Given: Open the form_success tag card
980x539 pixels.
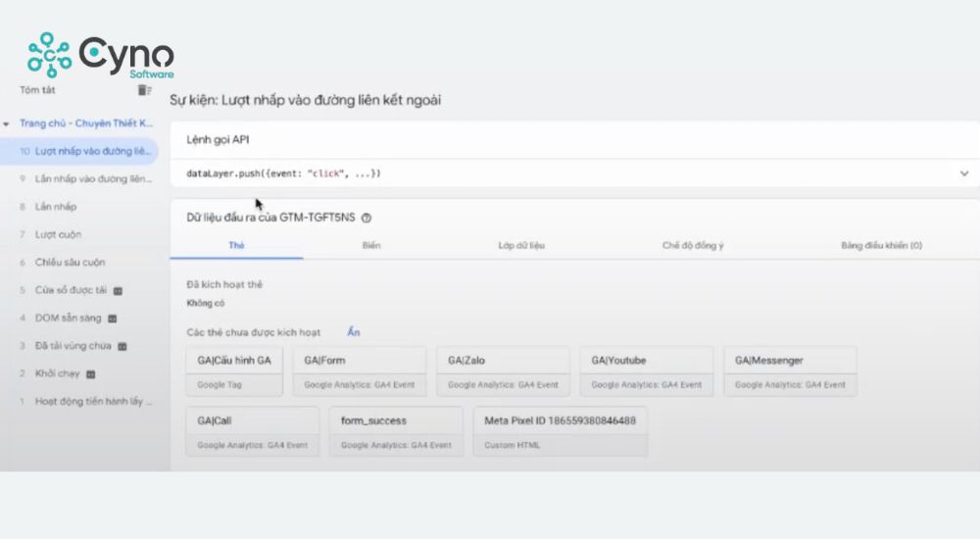Looking at the screenshot, I should (x=395, y=431).
